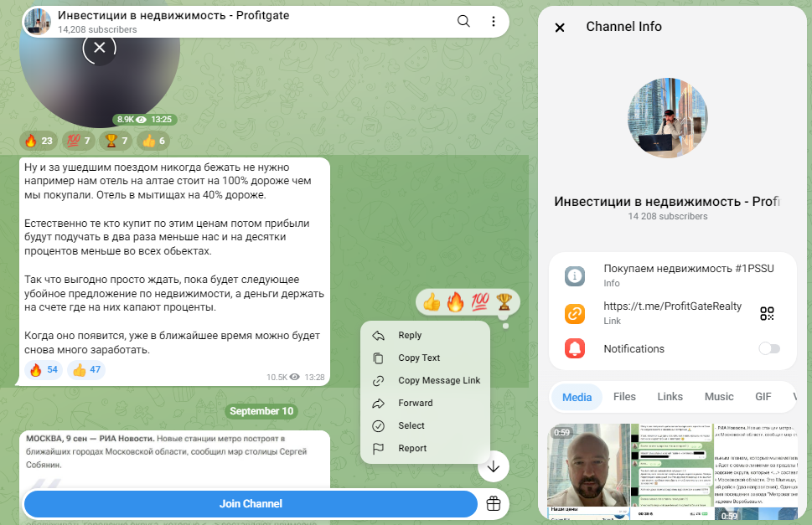Open search in the channel header
The height and width of the screenshot is (525, 812).
point(463,21)
